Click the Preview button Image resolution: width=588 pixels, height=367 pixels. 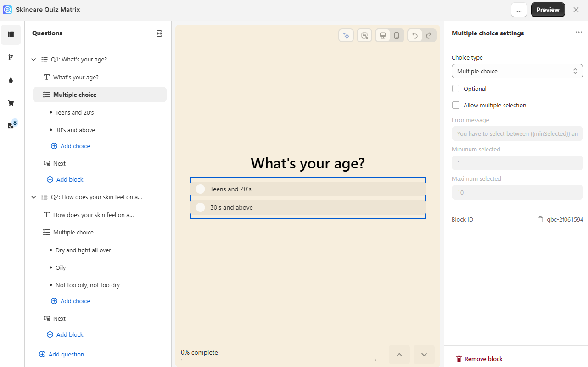coord(548,10)
